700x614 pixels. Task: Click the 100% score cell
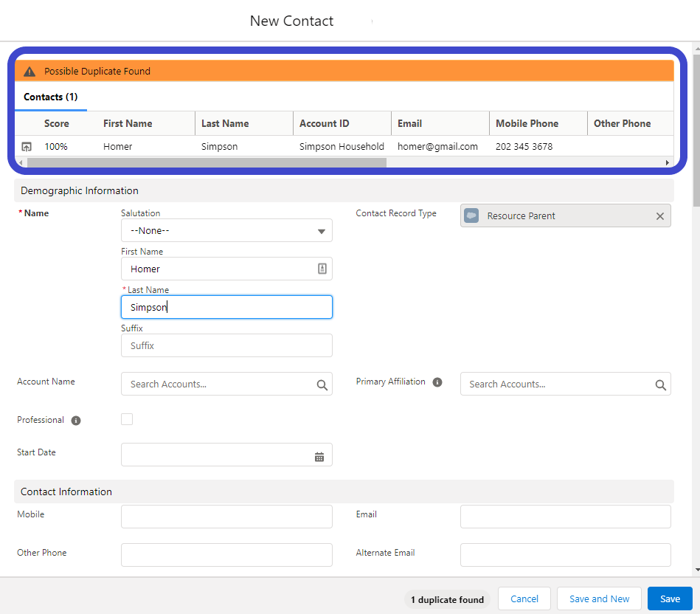[56, 146]
